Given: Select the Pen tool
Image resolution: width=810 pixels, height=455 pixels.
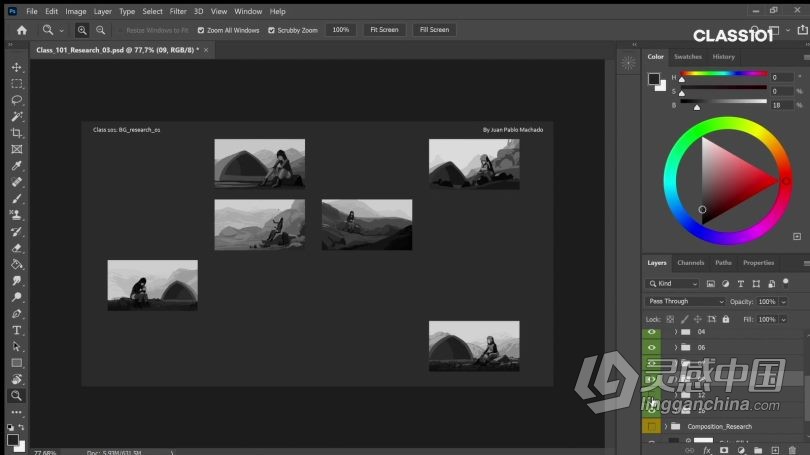Looking at the screenshot, I should tap(17, 313).
